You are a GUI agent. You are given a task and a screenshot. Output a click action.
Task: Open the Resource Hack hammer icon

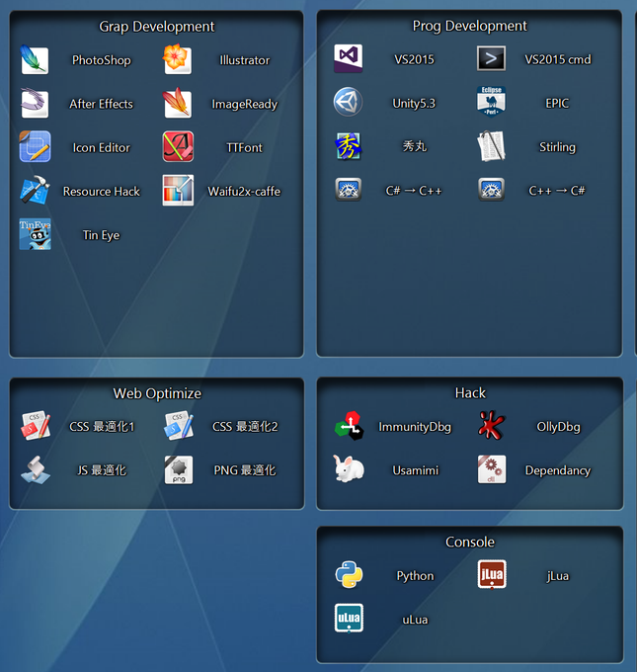point(35,190)
